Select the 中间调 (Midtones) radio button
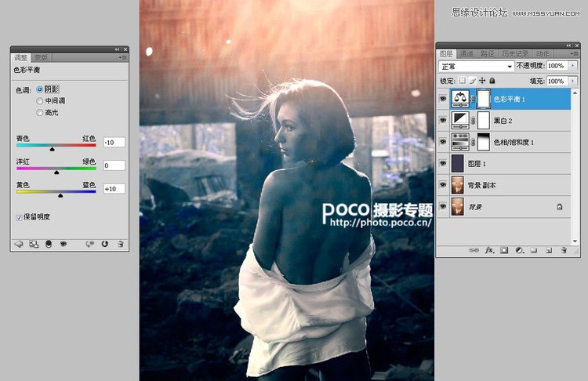This screenshot has height=381, width=588. 39,101
